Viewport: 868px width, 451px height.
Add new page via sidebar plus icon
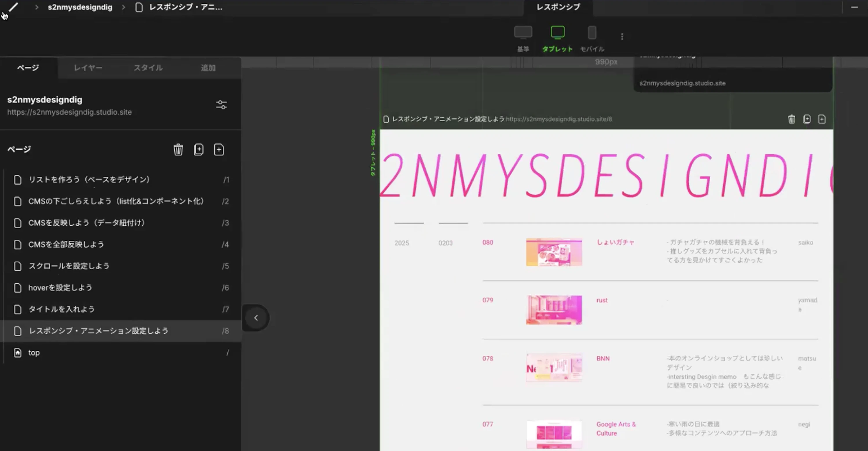point(219,149)
